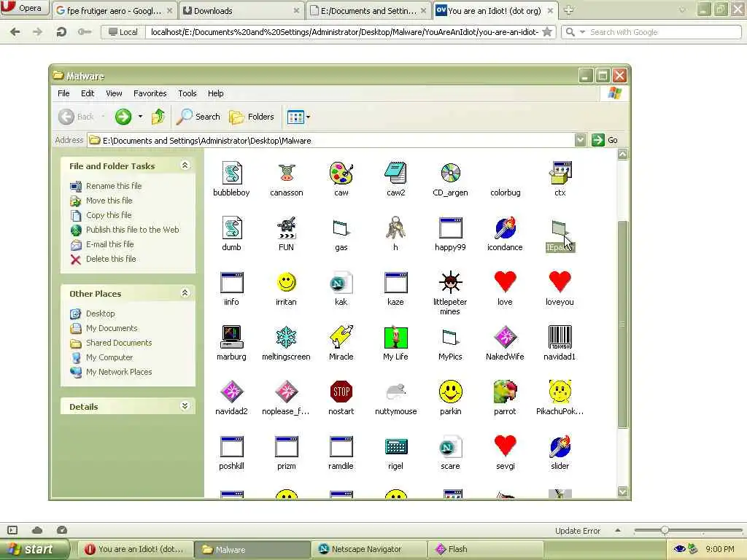Expand the Details panel
The height and width of the screenshot is (560, 747).
(x=185, y=406)
